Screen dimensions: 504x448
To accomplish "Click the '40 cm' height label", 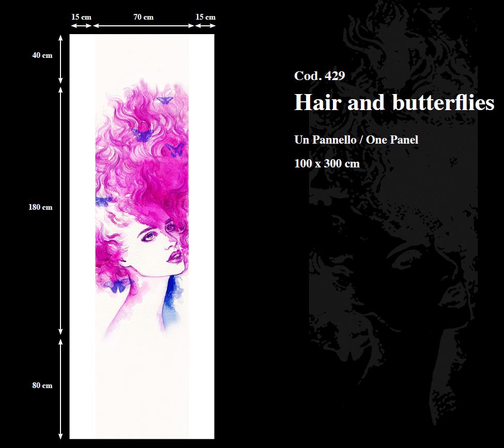I will (42, 55).
